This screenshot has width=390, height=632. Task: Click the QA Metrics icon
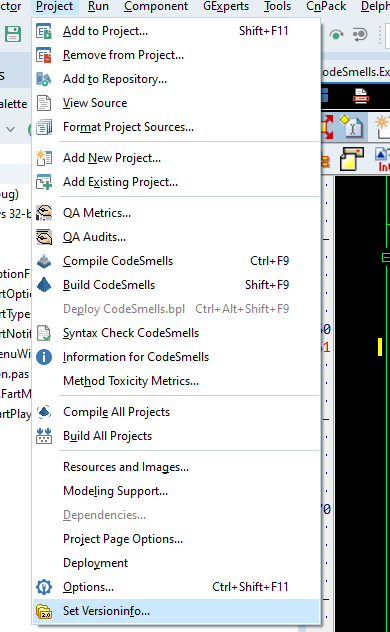(x=44, y=213)
